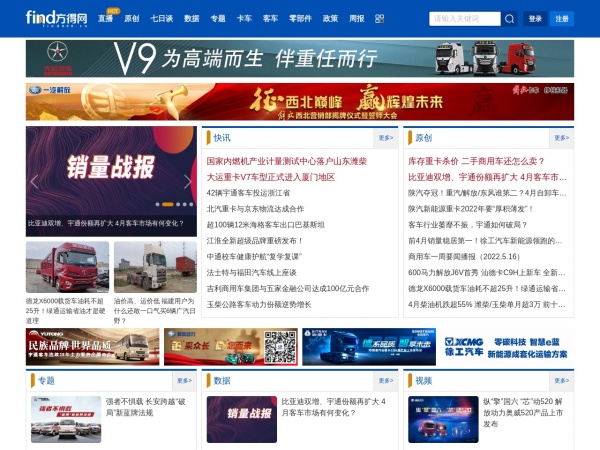Open news 42辆宇通客车投运浙江省
Viewport: 600px width, 450px height.
(x=248, y=193)
